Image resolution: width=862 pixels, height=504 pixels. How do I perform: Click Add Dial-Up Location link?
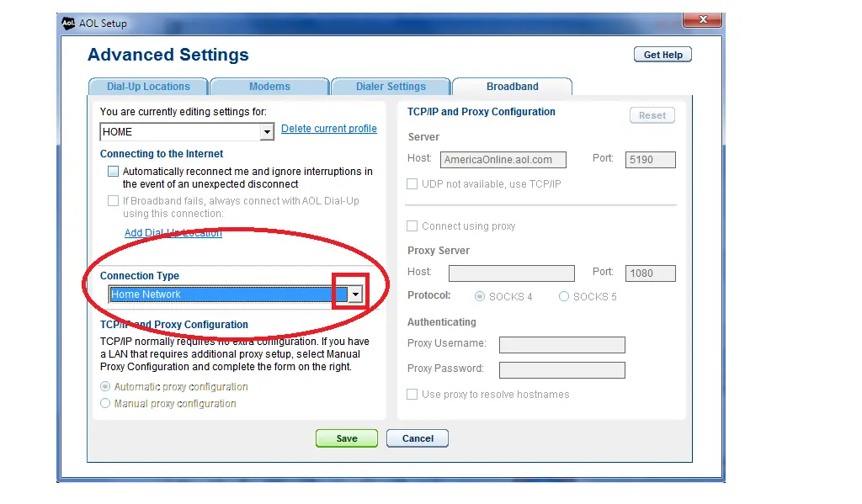[173, 233]
